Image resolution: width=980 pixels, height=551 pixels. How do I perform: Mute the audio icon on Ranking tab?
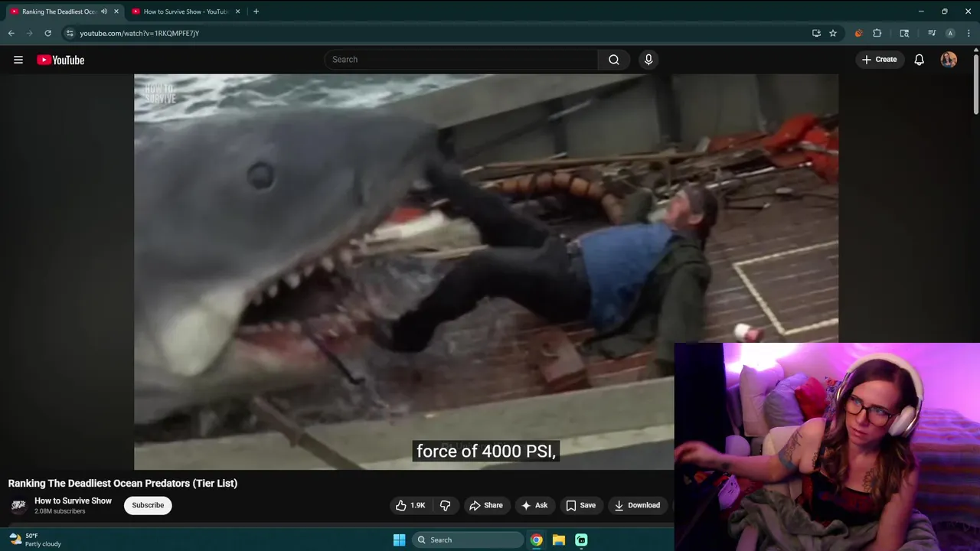[104, 11]
